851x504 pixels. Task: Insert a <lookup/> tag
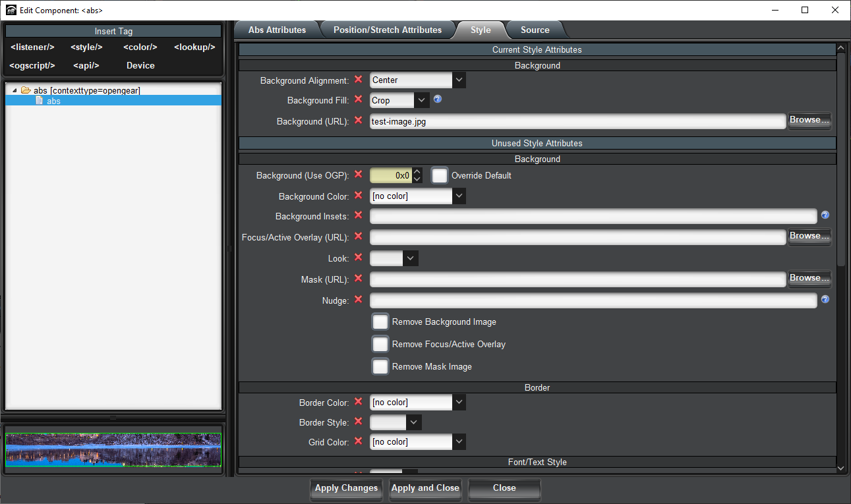(194, 47)
